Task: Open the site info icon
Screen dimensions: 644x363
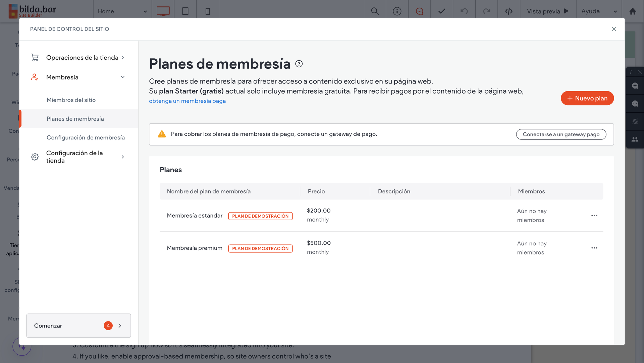Action: [x=397, y=11]
